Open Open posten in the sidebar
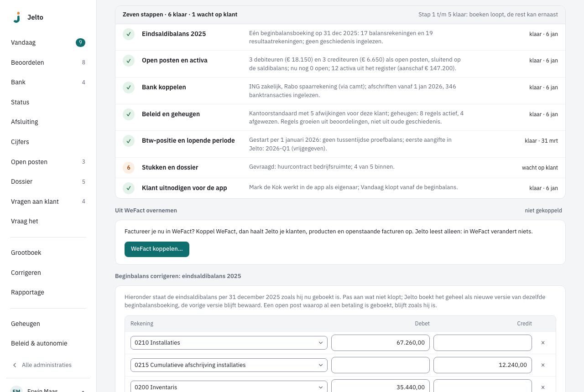The height and width of the screenshot is (392, 584). (x=48, y=162)
